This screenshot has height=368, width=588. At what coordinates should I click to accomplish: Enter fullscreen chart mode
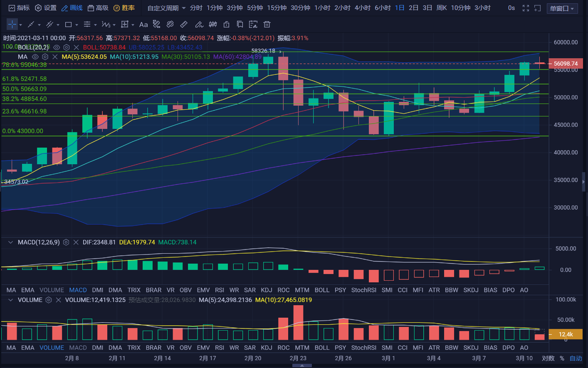tap(526, 8)
